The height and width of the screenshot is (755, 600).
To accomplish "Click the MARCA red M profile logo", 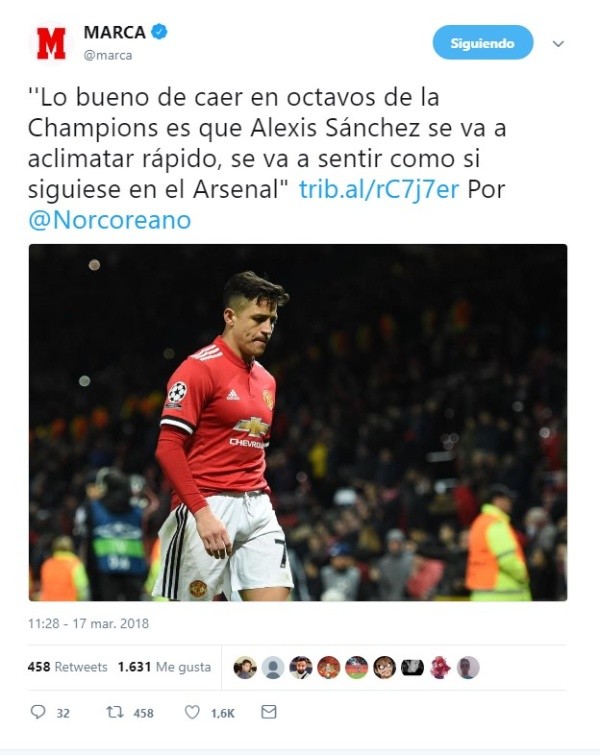I will pos(51,43).
